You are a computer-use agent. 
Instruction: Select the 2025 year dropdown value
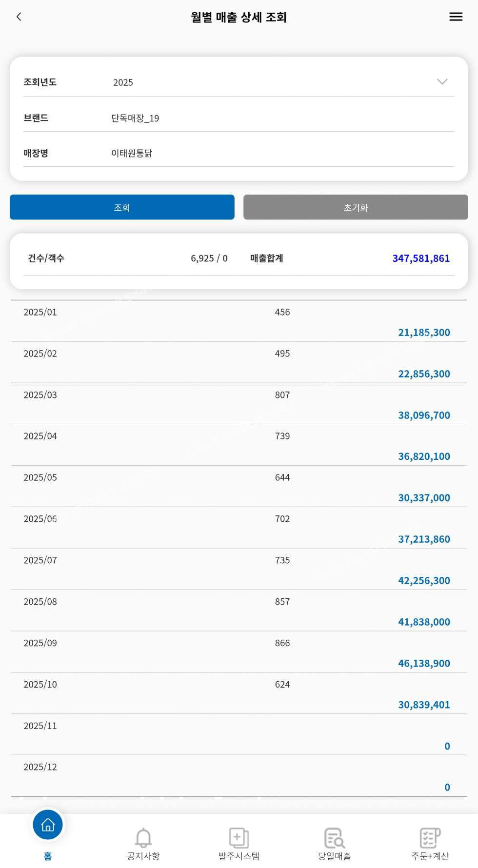[x=123, y=82]
